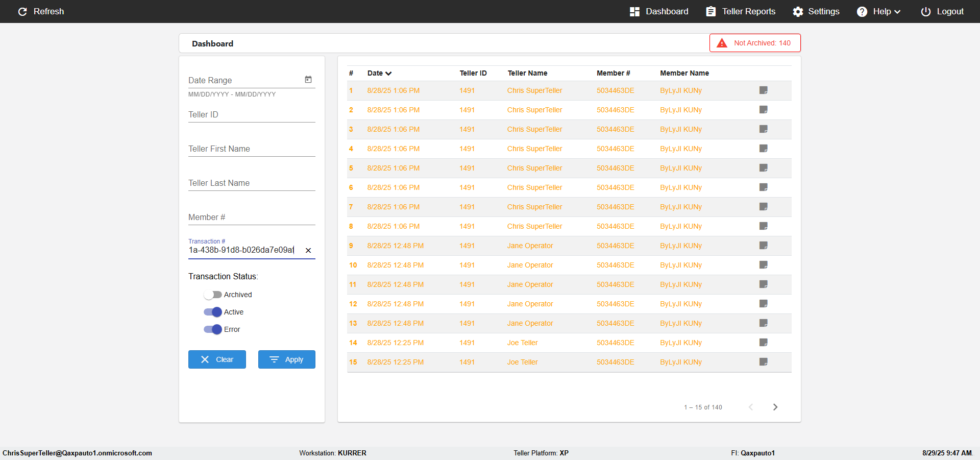Open the note icon for row 12
The image size is (980, 460).
click(x=764, y=304)
